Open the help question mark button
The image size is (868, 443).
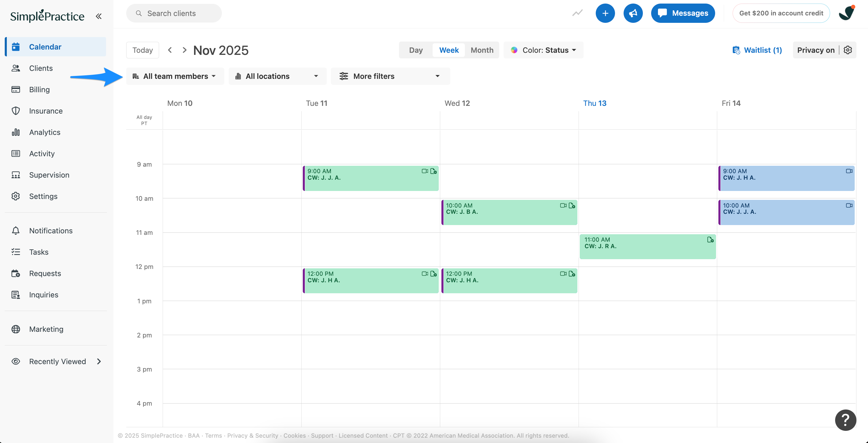pos(845,420)
